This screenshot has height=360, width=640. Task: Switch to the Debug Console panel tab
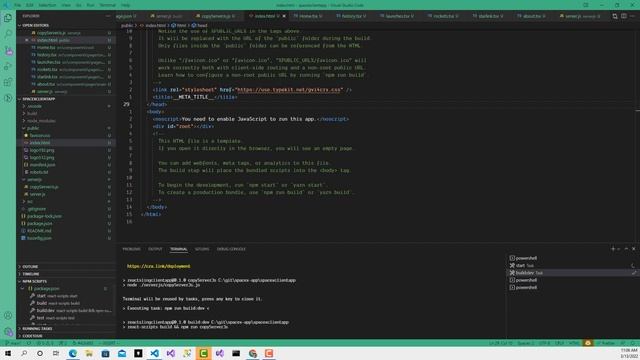coord(231,249)
